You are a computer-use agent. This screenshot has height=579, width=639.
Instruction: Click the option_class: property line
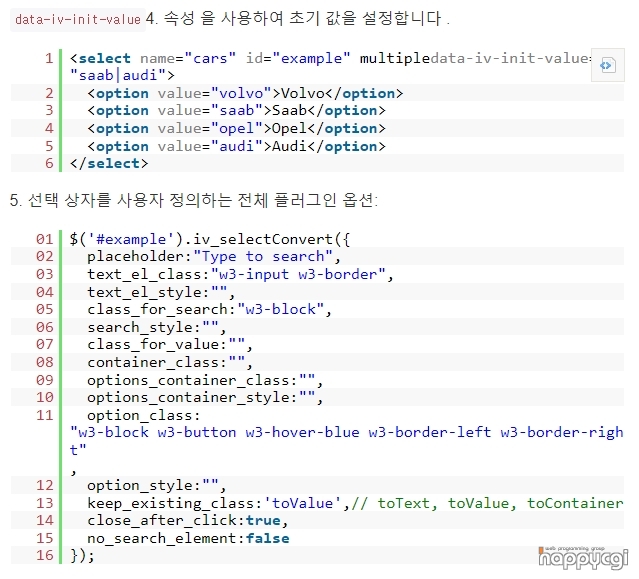pos(143,415)
